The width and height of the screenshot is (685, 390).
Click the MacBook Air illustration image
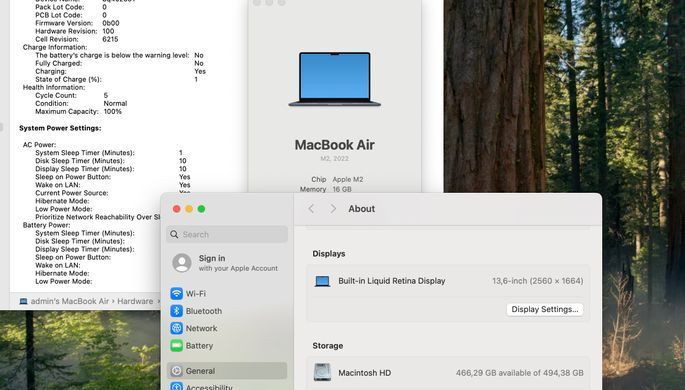point(335,79)
